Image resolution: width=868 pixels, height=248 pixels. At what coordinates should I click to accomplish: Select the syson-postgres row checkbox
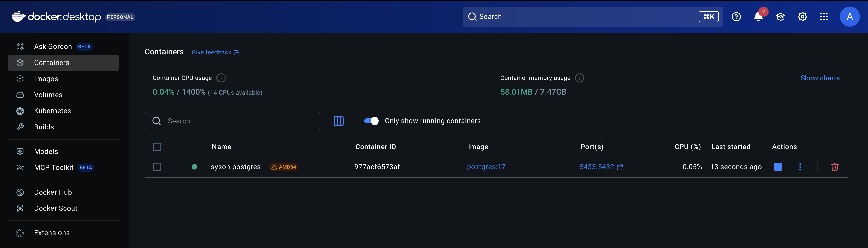(x=157, y=167)
